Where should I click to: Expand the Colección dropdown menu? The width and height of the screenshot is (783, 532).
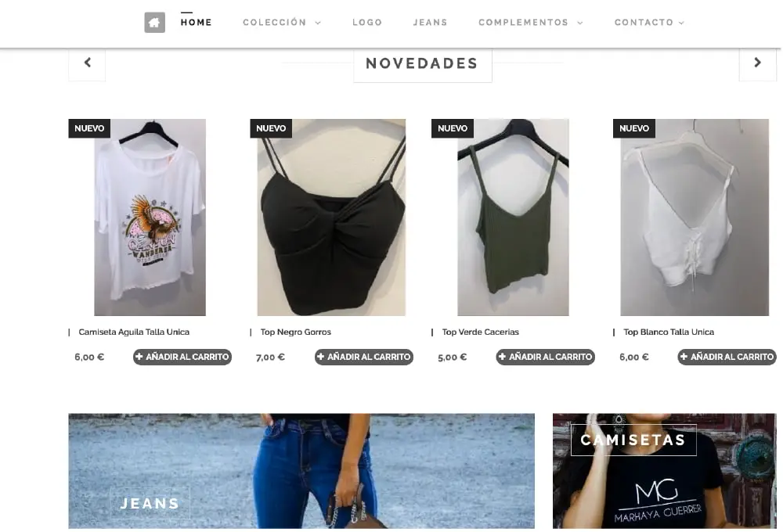[282, 23]
